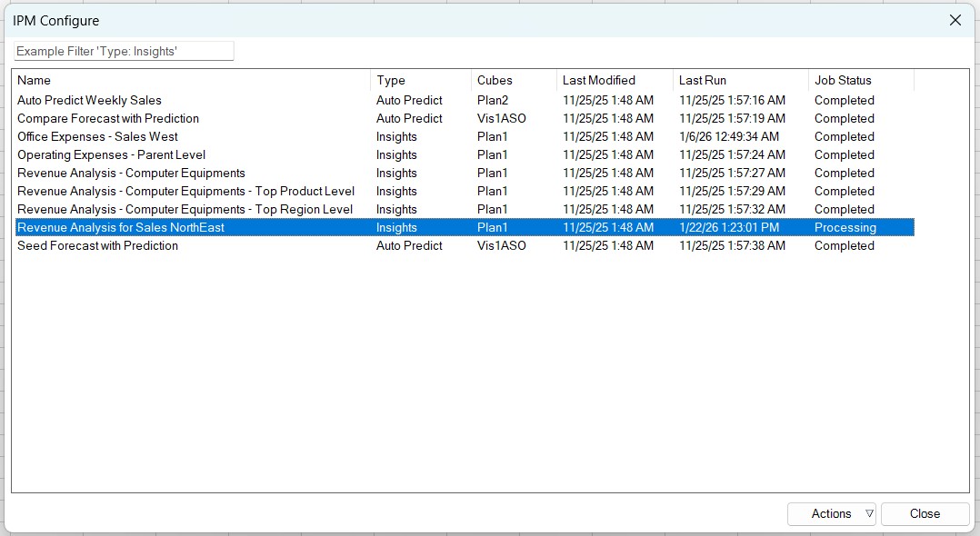Image resolution: width=980 pixels, height=536 pixels.
Task: Click Auto Predict type of Compare Forecast
Action: coord(409,118)
